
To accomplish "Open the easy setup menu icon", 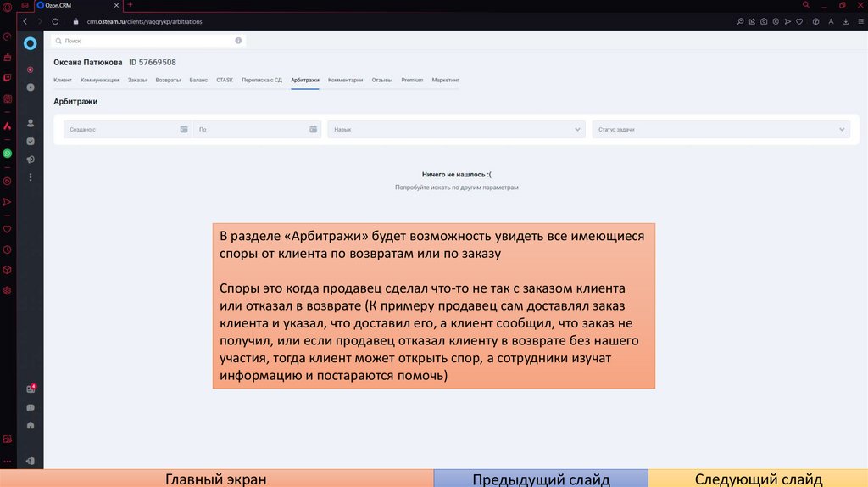I will (861, 21).
